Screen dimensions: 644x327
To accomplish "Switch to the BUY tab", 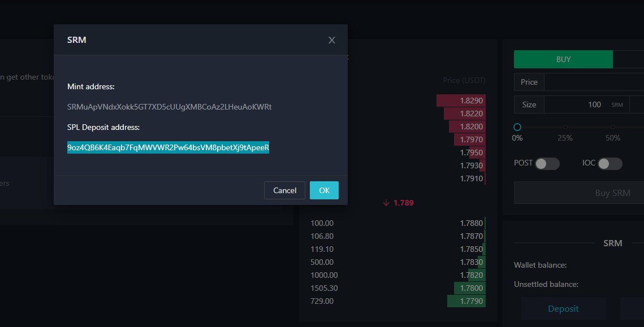I will (x=563, y=59).
